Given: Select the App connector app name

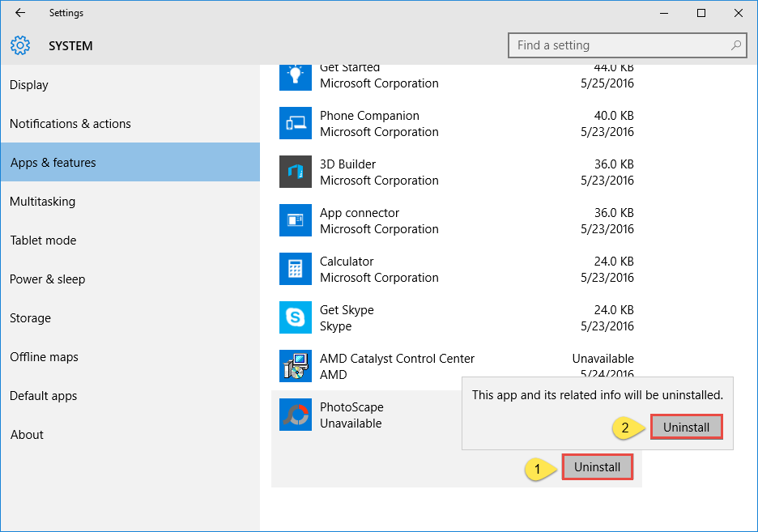Looking at the screenshot, I should pyautogui.click(x=360, y=213).
